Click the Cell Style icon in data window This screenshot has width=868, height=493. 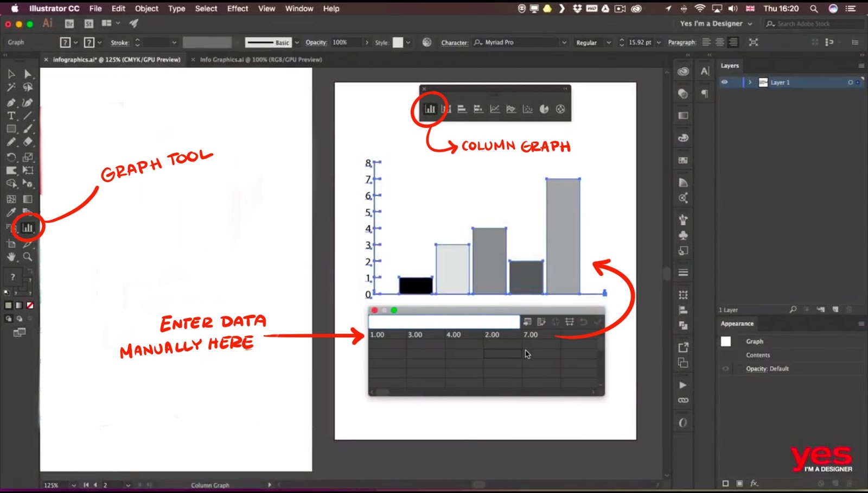(x=569, y=321)
